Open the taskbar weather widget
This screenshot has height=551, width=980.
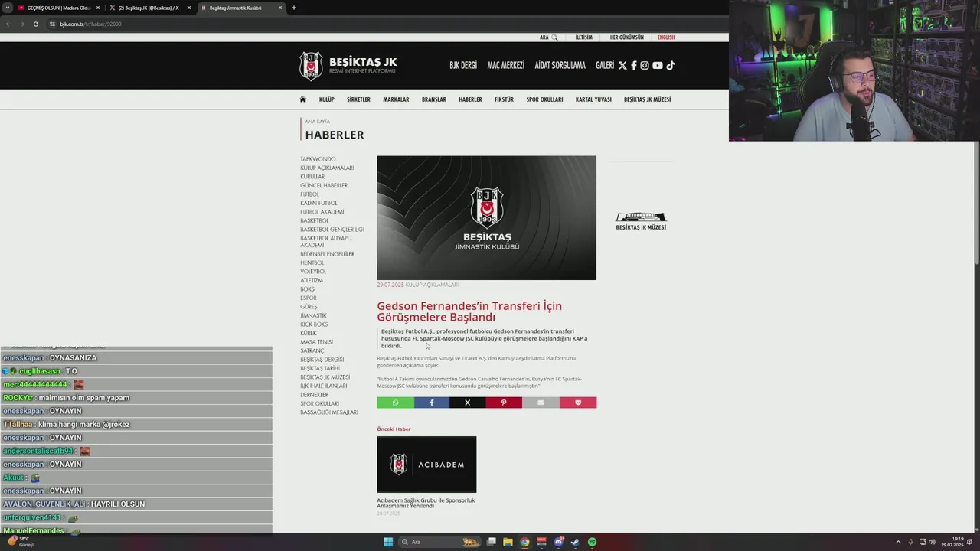tap(21, 542)
